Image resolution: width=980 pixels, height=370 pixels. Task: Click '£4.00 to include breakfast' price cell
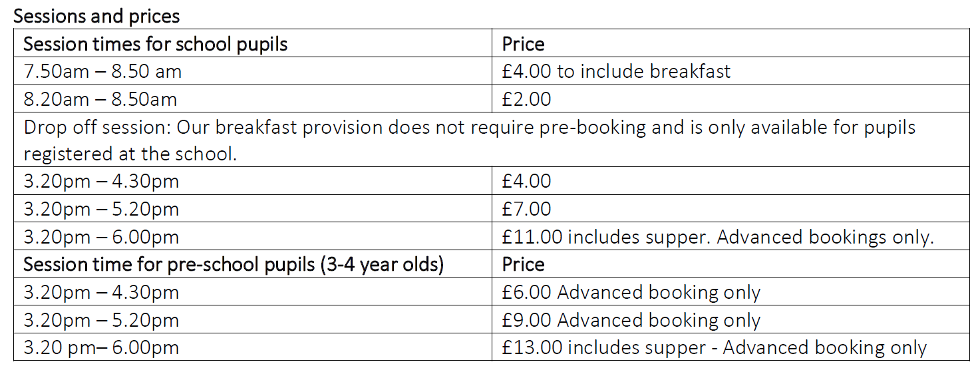coord(731,71)
